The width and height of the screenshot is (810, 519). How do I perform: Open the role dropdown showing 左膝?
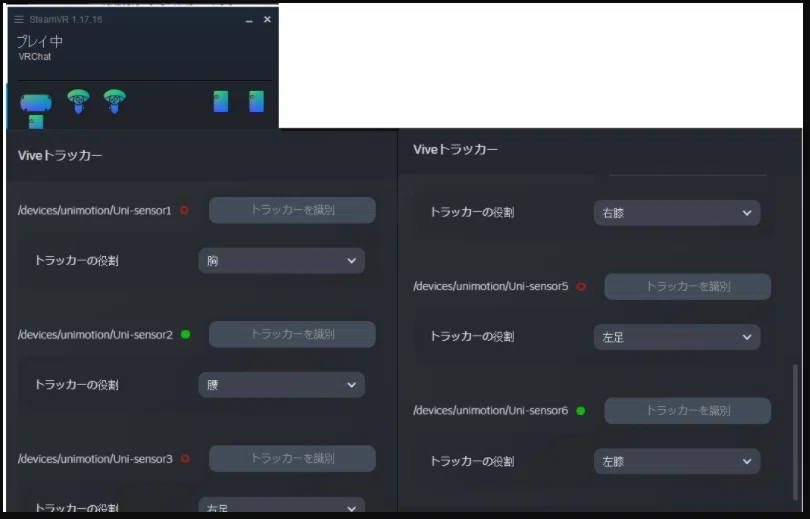click(677, 461)
